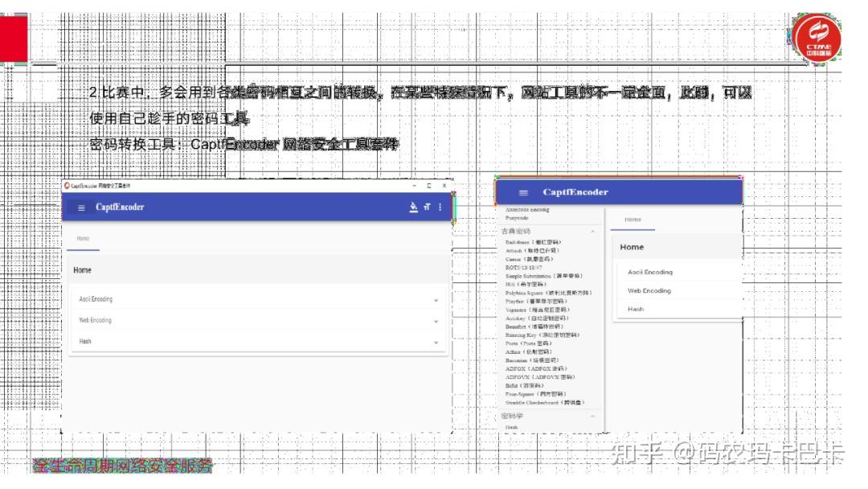This screenshot has height=489, width=868.
Task: Open the three-dot more options menu
Action: click(440, 208)
